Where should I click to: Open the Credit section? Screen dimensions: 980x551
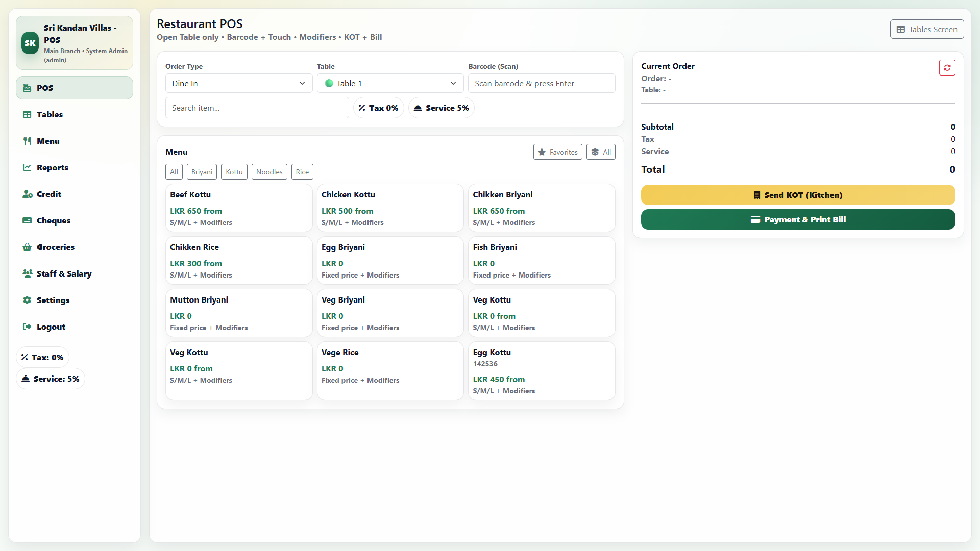pyautogui.click(x=48, y=194)
